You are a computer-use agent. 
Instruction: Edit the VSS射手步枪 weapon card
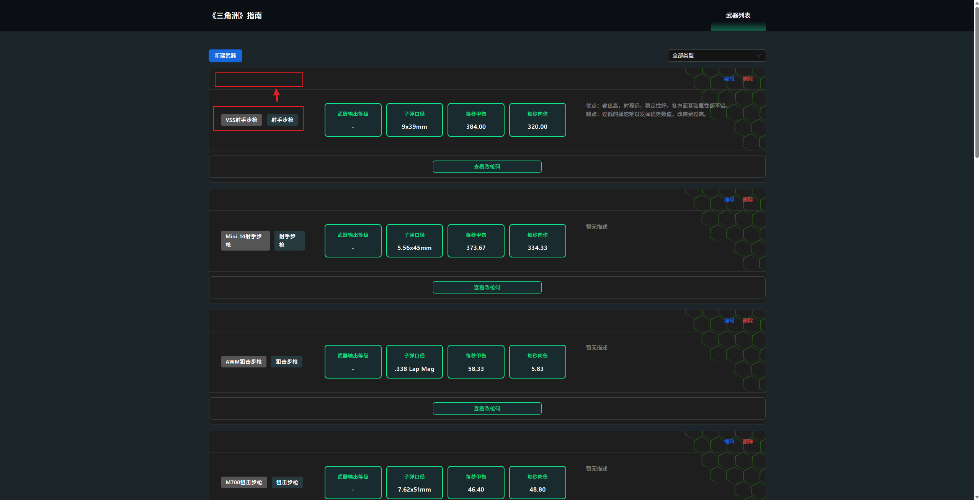(729, 79)
